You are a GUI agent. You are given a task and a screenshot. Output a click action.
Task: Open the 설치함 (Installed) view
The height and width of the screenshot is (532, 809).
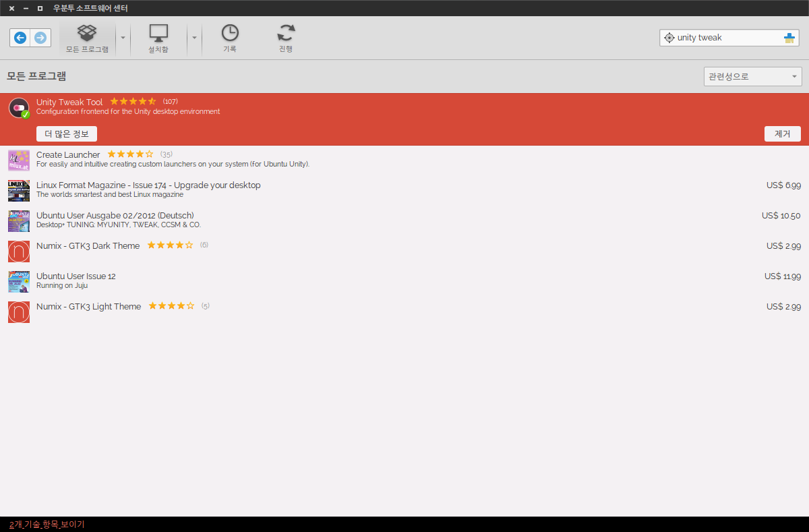coord(158,39)
